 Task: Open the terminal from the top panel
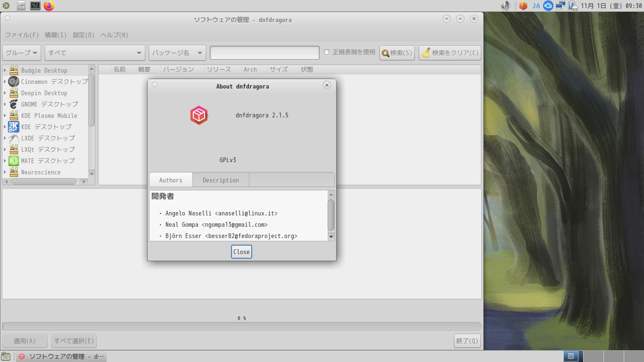click(35, 6)
